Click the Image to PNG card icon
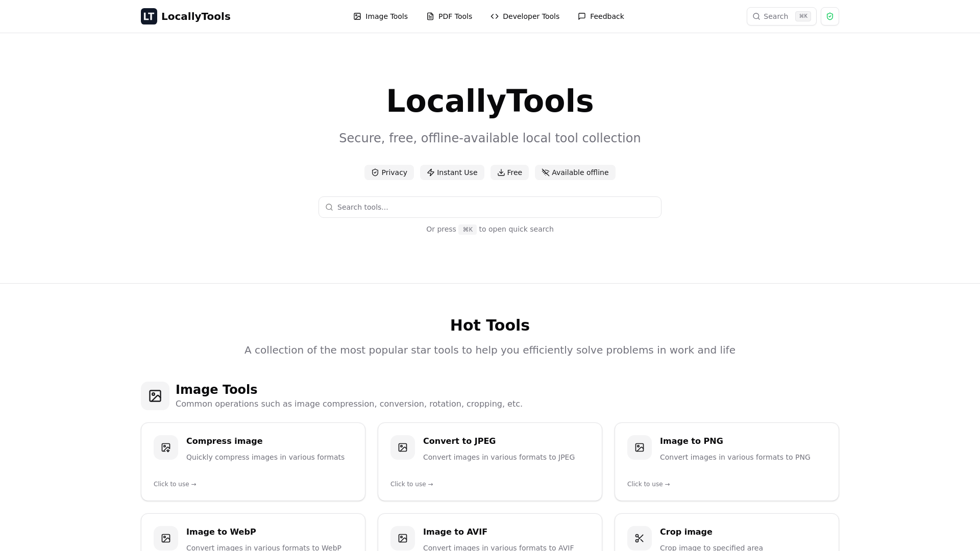 click(640, 447)
